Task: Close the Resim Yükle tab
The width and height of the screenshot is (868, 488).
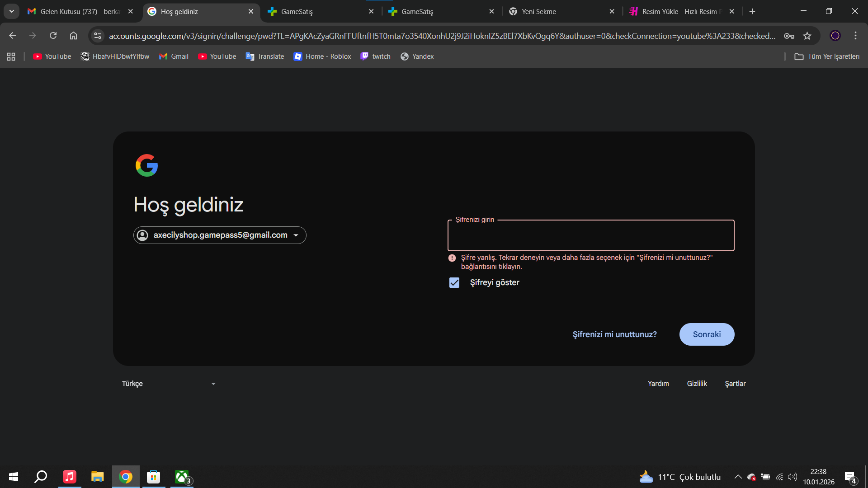Action: click(x=732, y=11)
